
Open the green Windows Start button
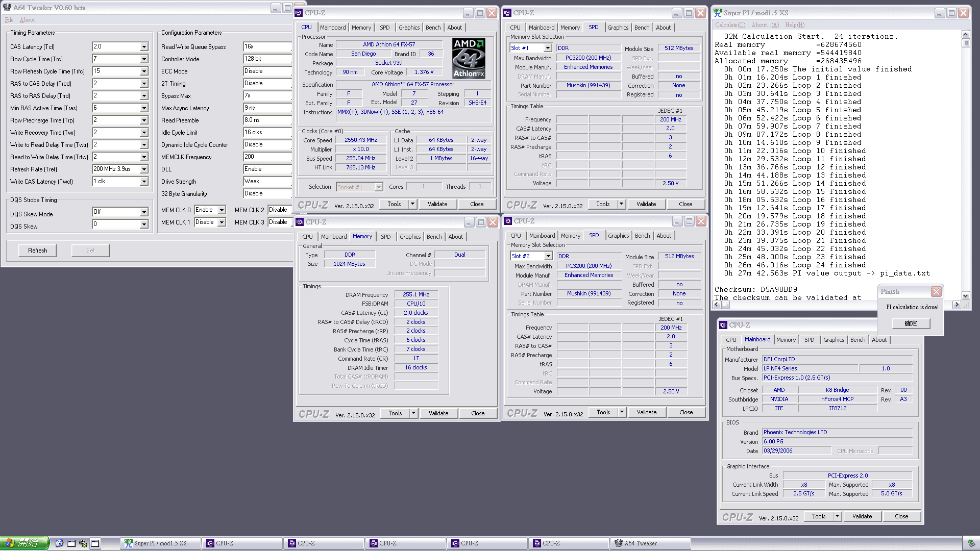click(x=24, y=543)
